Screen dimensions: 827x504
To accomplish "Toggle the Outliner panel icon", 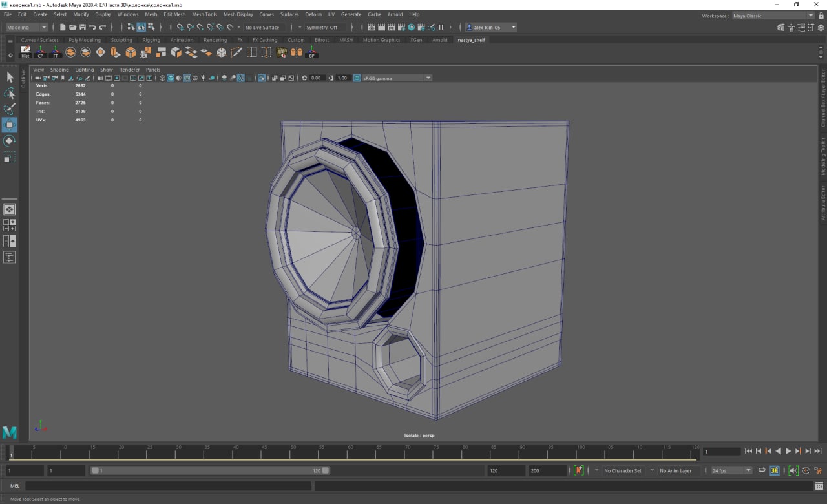I will pos(10,257).
